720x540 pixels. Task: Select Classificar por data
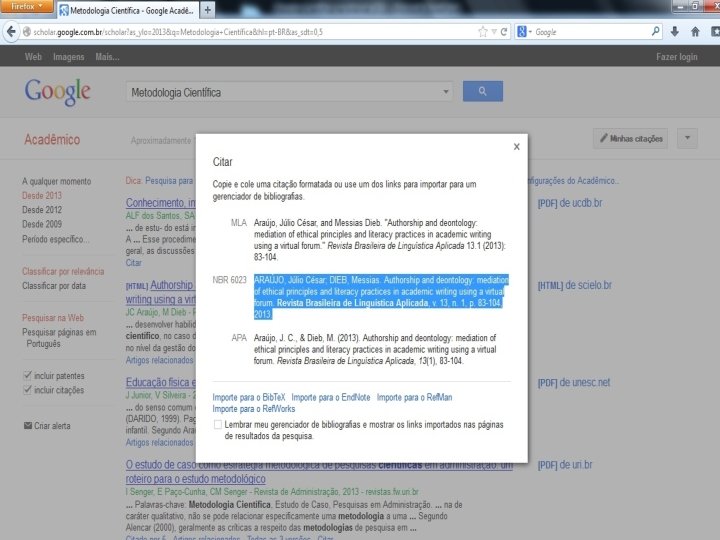(54, 286)
